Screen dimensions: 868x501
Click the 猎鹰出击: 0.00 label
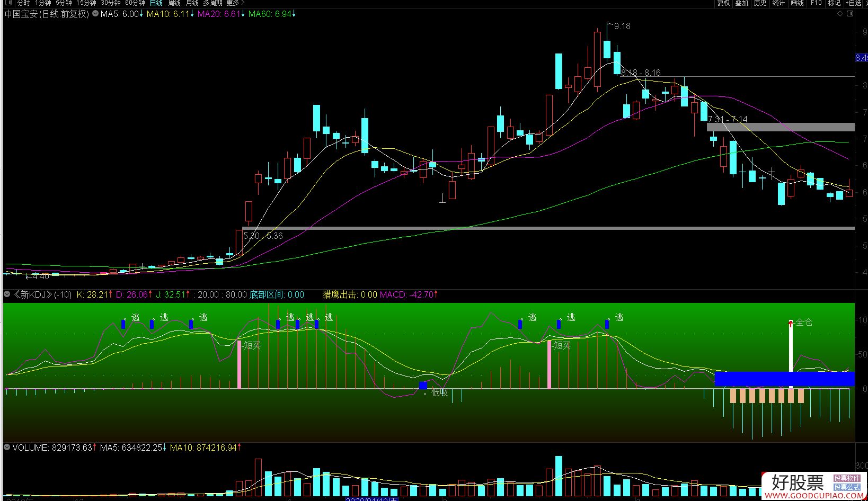click(350, 294)
